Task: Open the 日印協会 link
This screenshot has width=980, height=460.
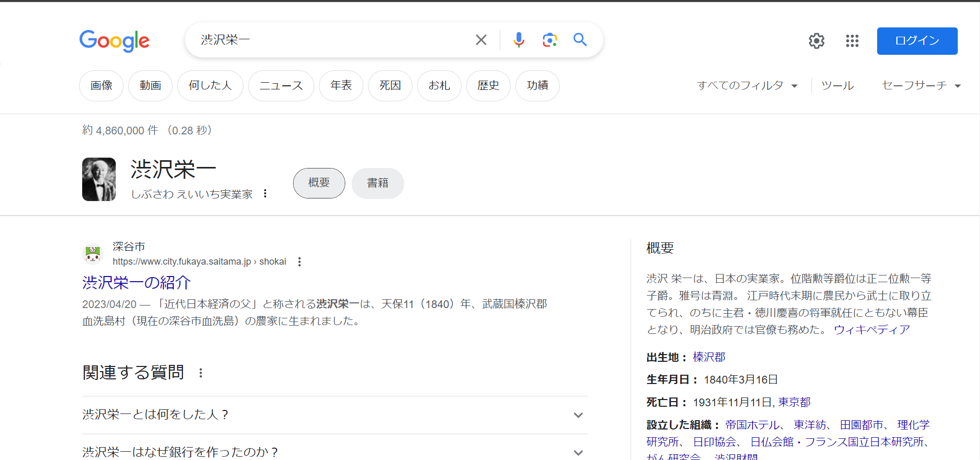Action: tap(715, 442)
